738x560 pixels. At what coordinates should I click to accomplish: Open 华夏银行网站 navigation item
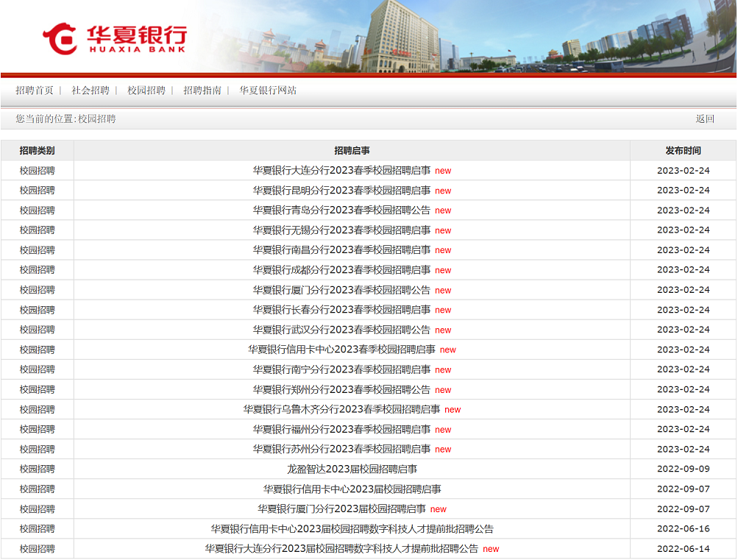click(268, 91)
